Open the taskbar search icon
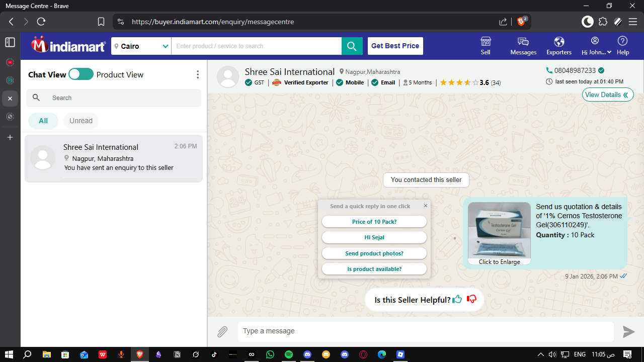The height and width of the screenshot is (362, 644). (x=28, y=354)
